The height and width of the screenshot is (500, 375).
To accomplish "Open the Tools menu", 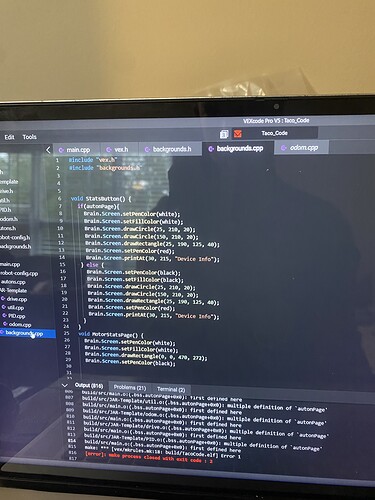I will coord(29,137).
